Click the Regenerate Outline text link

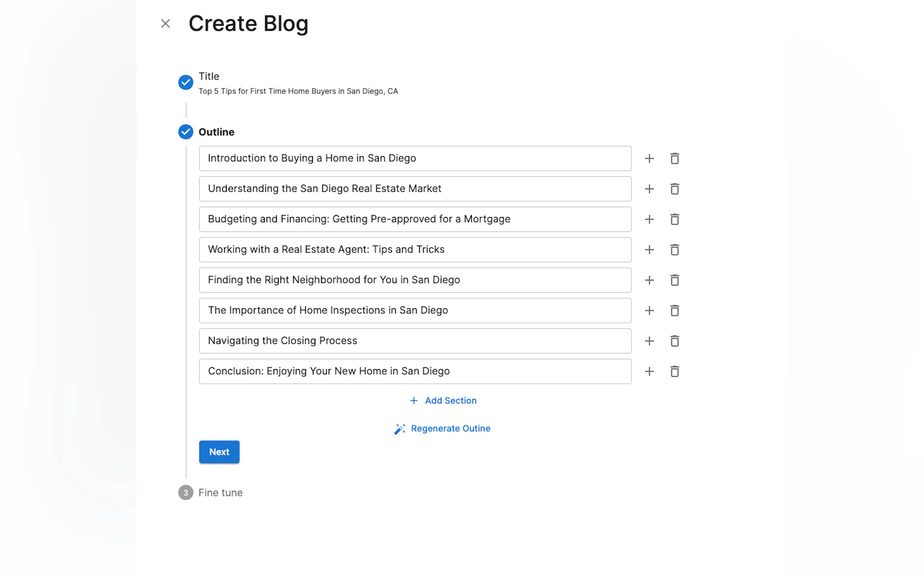point(450,428)
